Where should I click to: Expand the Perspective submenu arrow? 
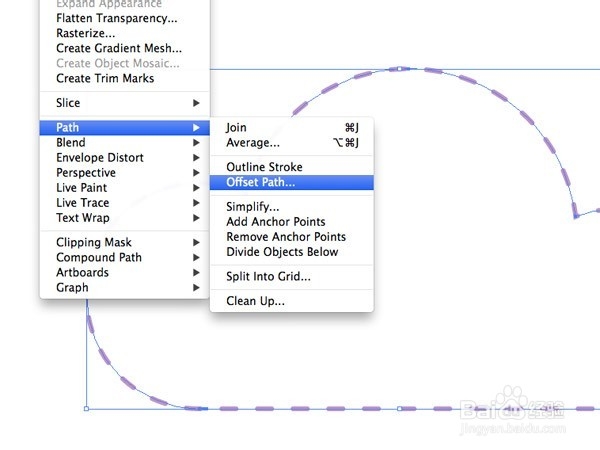point(196,173)
